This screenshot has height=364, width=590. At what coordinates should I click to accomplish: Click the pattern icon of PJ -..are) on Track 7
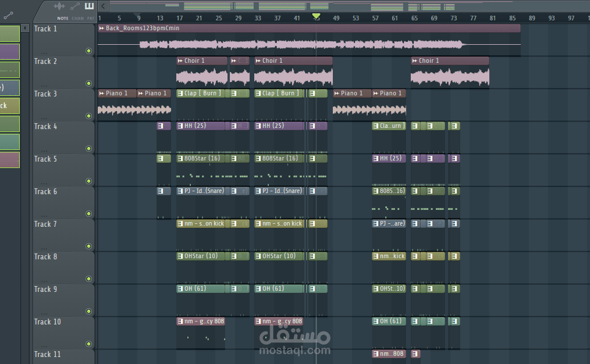coord(375,223)
